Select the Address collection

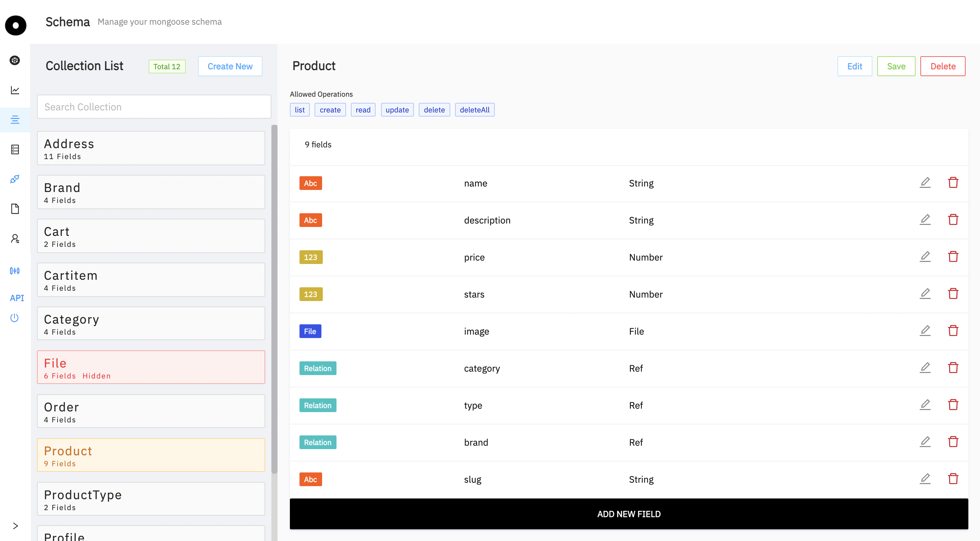[x=151, y=148]
